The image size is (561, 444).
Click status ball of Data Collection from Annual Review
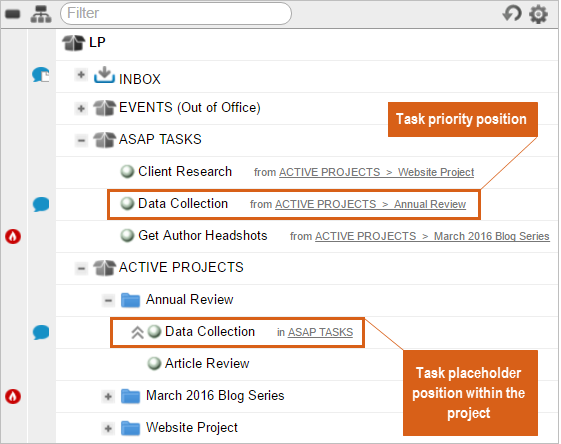[x=127, y=204]
